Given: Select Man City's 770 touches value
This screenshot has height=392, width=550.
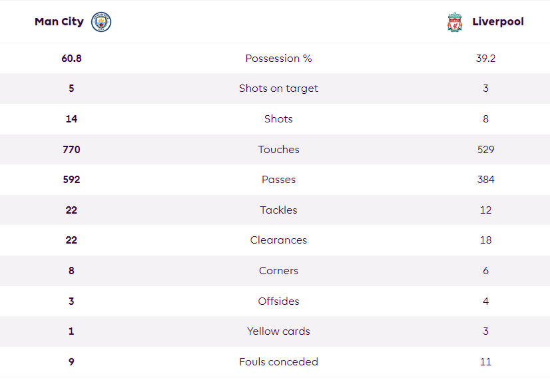Looking at the screenshot, I should (71, 149).
